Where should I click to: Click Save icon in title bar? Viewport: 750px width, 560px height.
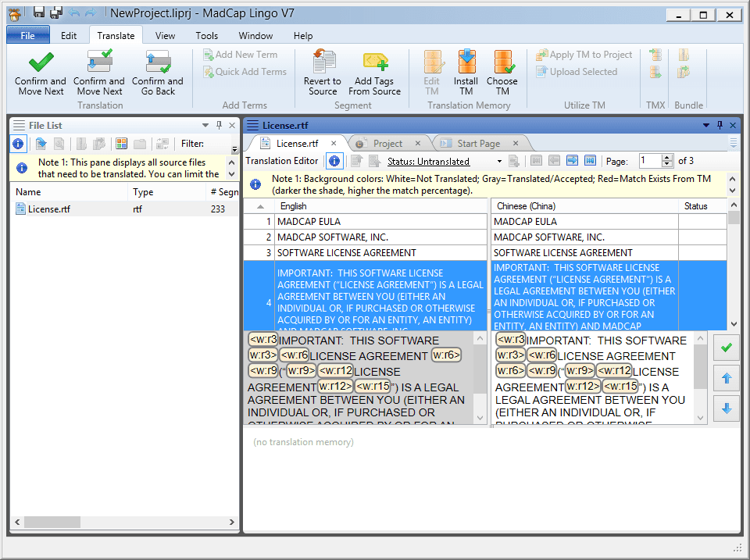[x=39, y=12]
